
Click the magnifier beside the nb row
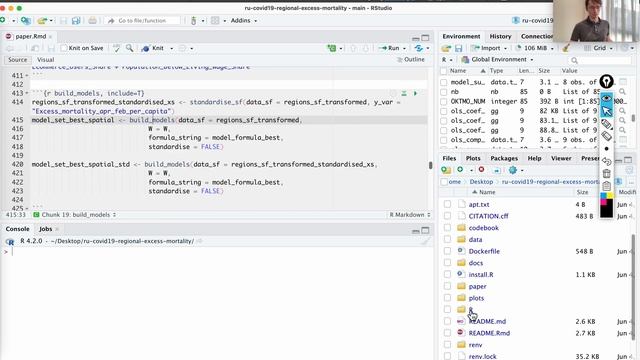(622, 92)
